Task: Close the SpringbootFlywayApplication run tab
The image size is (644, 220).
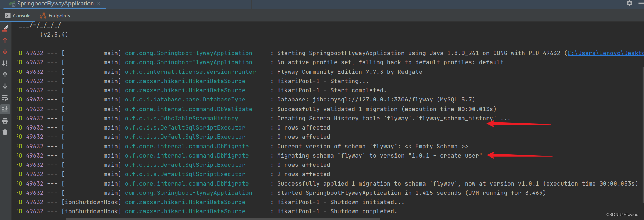Action: 99,4
